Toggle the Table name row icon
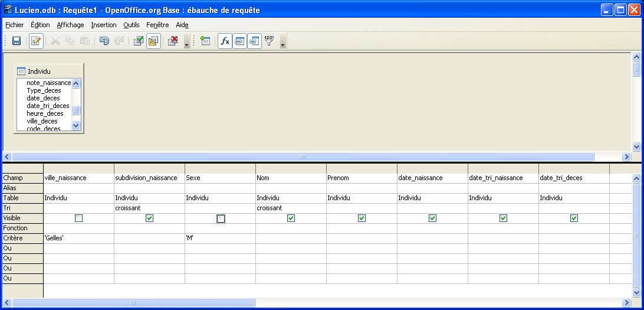 point(239,41)
